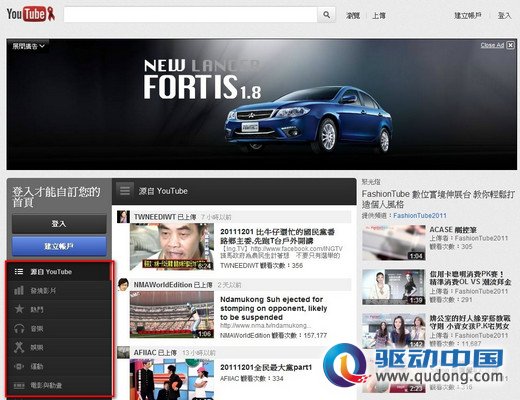The image size is (520, 400).
Task: Select the film strip icon
Action: [19, 386]
